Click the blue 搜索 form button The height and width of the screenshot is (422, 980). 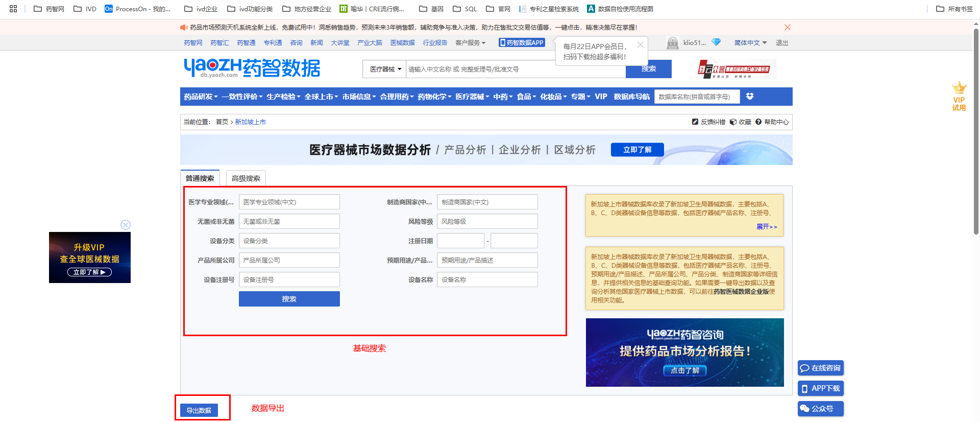289,299
